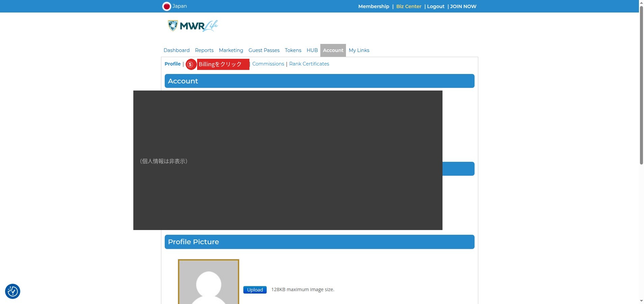644x304 pixels.
Task: Open the Marketing tab
Action: (x=231, y=50)
